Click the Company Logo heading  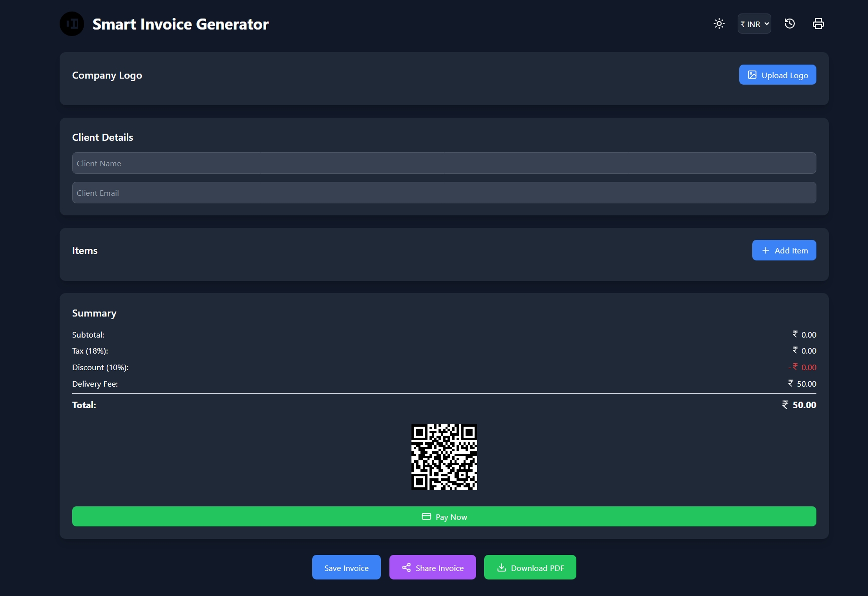click(x=107, y=75)
